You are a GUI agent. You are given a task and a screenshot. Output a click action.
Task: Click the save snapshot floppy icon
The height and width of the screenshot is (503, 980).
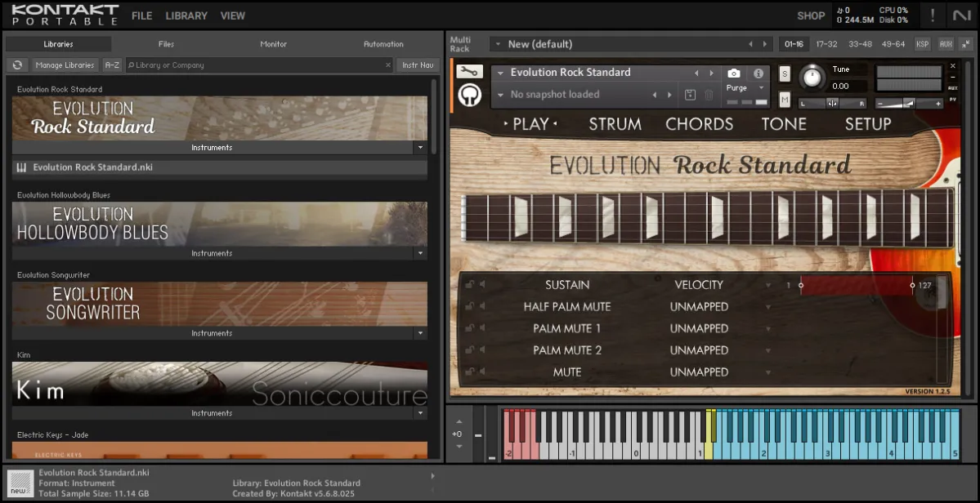pyautogui.click(x=690, y=95)
